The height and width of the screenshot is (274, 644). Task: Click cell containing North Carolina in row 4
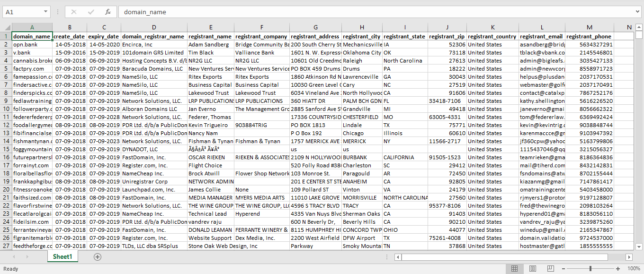[405, 60]
